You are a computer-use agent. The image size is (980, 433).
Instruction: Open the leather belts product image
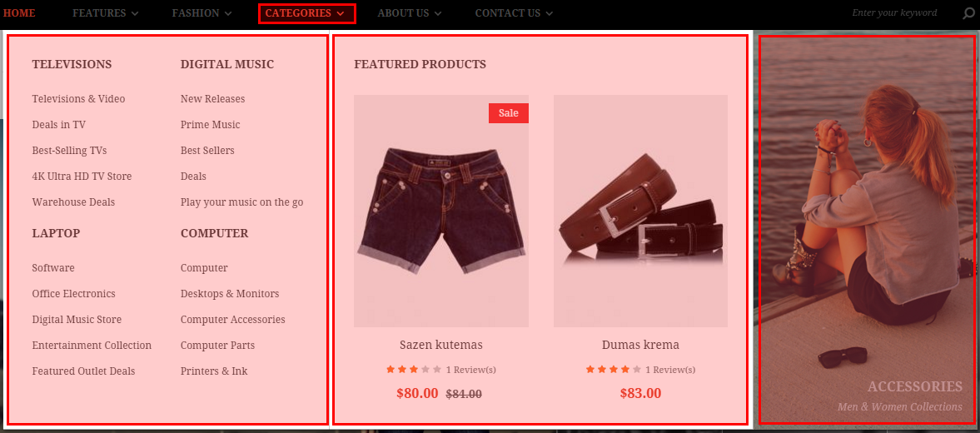click(x=640, y=212)
